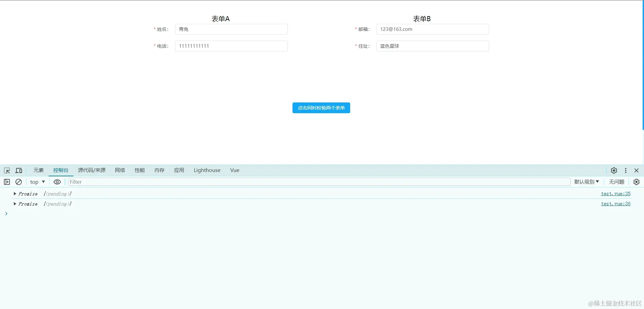Open source link test.vue:35

coord(616,193)
